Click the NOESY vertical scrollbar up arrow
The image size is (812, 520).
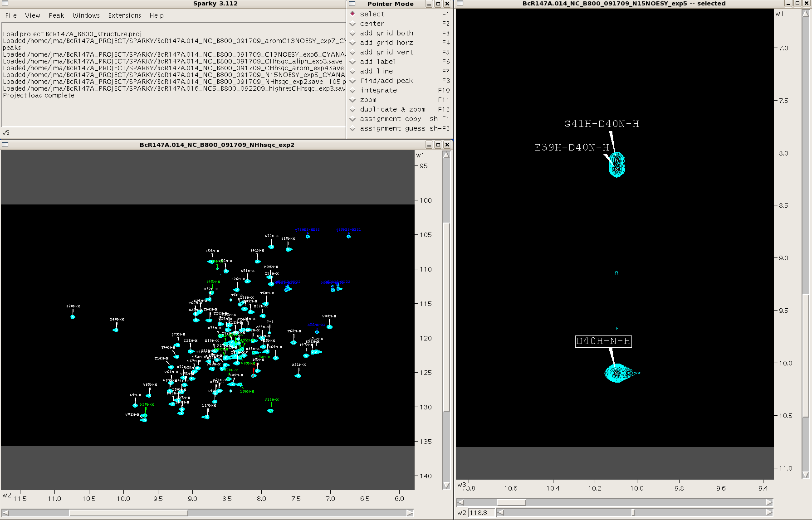click(806, 13)
